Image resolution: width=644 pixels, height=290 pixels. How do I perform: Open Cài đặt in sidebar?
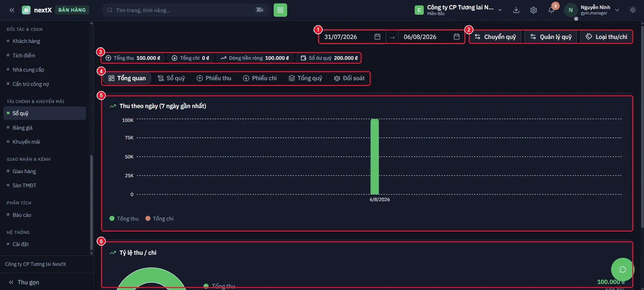click(x=45, y=244)
